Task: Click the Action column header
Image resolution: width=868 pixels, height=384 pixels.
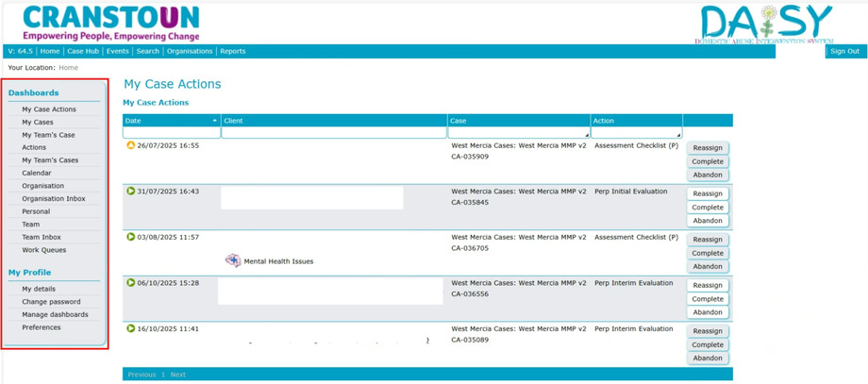Action: coord(637,121)
